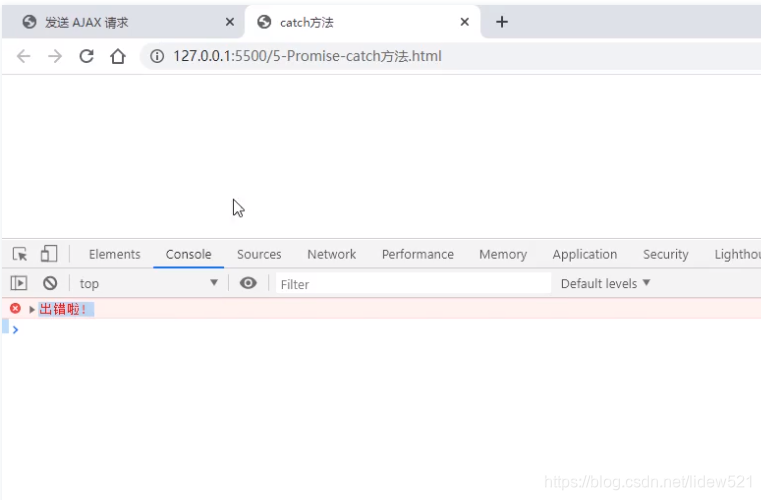Click the browser back arrow
The image size is (761, 500).
[x=23, y=56]
